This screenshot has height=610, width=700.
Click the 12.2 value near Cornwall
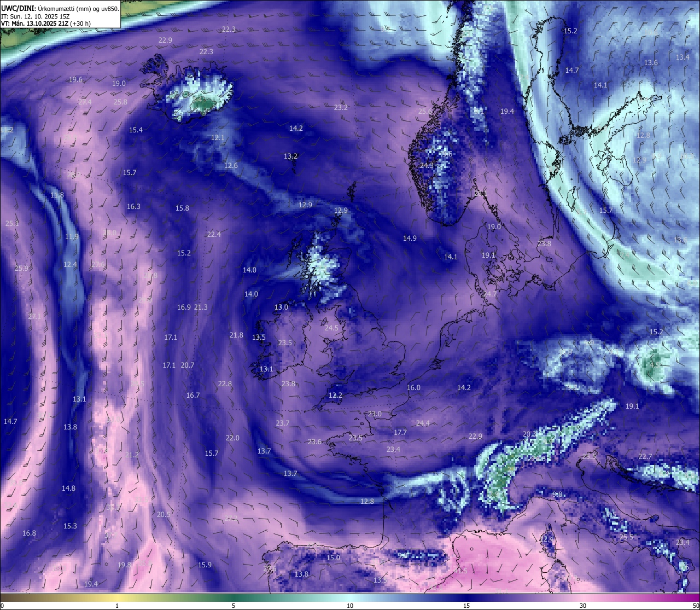[335, 396]
